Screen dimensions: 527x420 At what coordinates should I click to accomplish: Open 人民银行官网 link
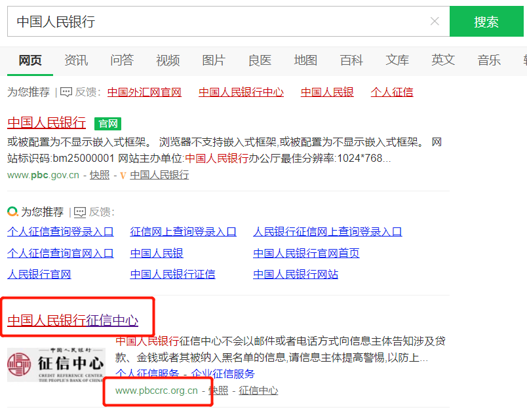(x=39, y=275)
